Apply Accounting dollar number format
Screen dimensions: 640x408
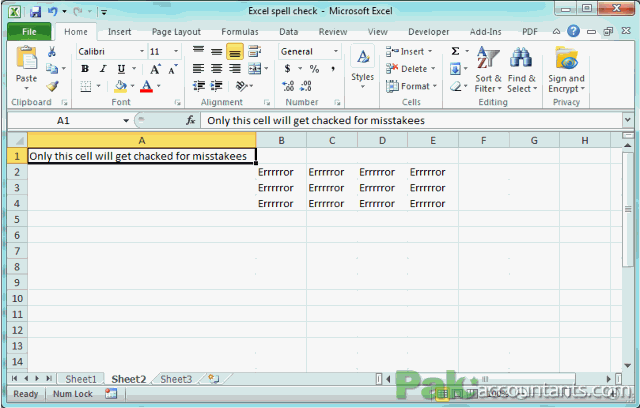coord(287,69)
